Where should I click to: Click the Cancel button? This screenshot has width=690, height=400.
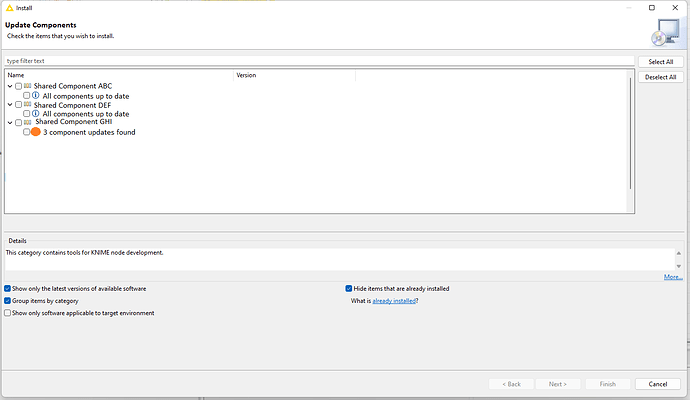658,384
